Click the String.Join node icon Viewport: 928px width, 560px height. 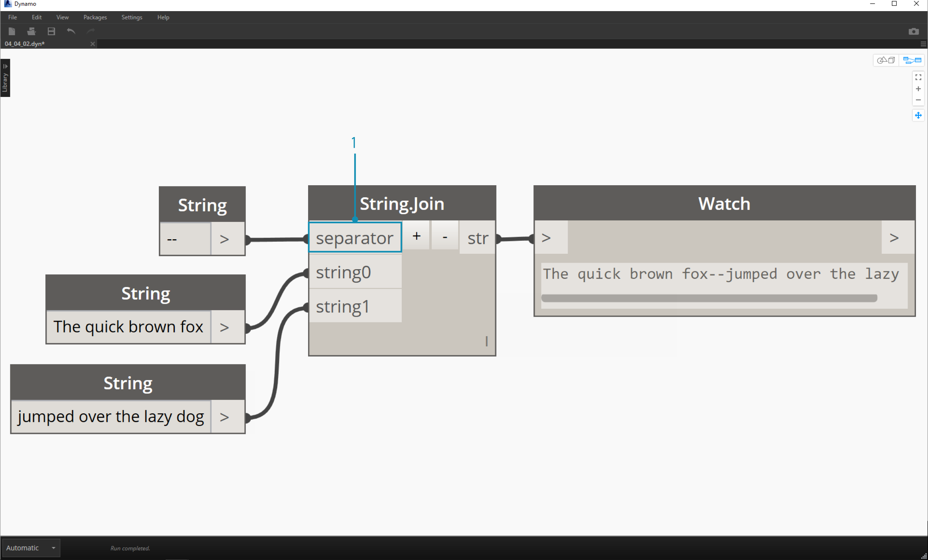click(401, 203)
